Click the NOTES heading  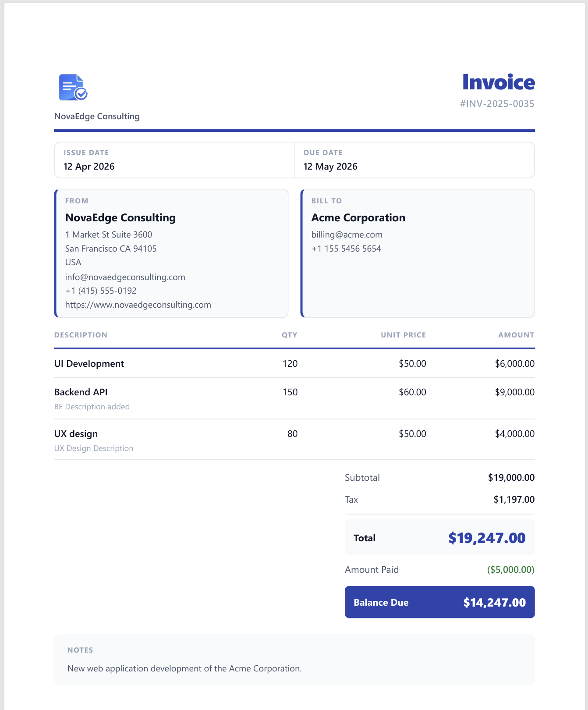[80, 650]
